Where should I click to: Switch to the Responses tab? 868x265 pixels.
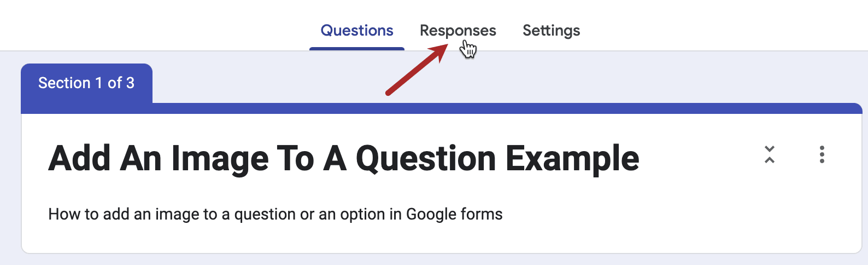click(458, 31)
